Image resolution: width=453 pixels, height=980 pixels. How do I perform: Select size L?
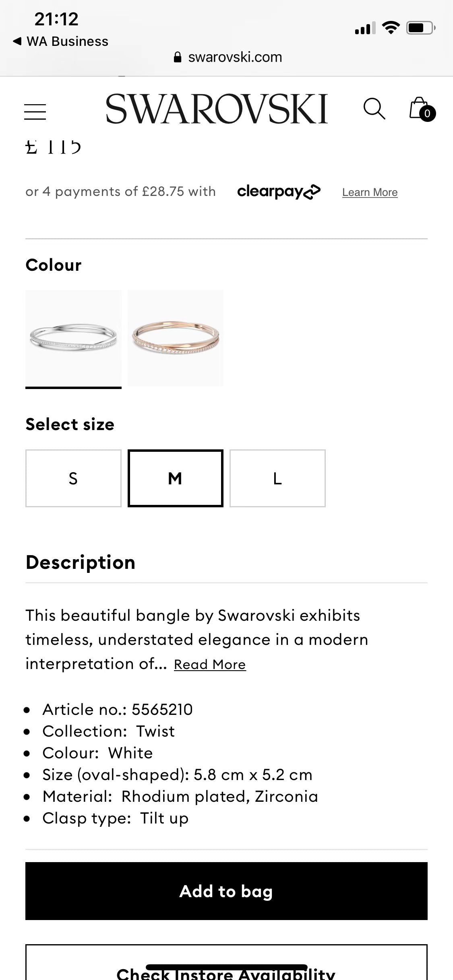[x=277, y=478]
